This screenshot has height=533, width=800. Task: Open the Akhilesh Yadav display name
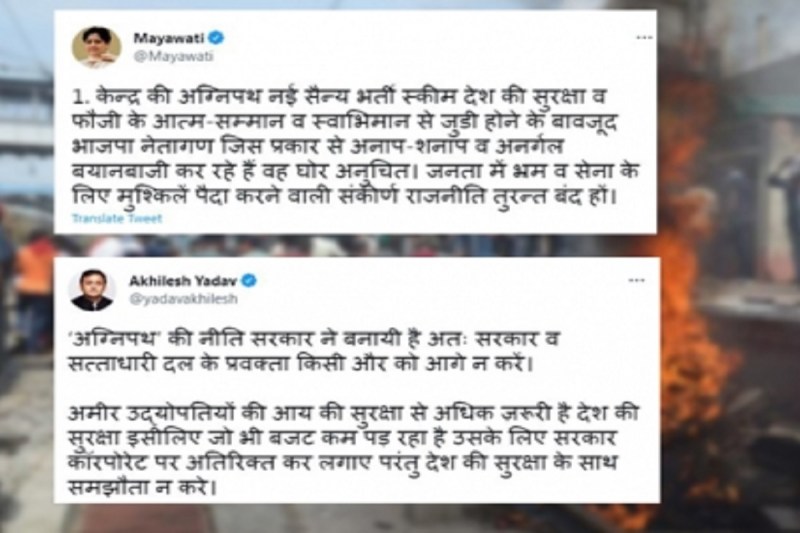(x=183, y=281)
